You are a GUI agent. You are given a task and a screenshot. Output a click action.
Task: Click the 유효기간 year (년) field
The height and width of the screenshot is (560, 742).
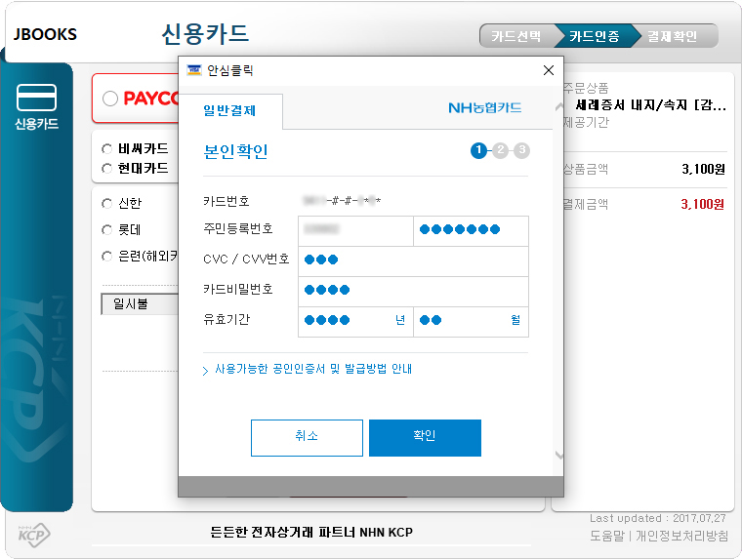pyautogui.click(x=355, y=322)
